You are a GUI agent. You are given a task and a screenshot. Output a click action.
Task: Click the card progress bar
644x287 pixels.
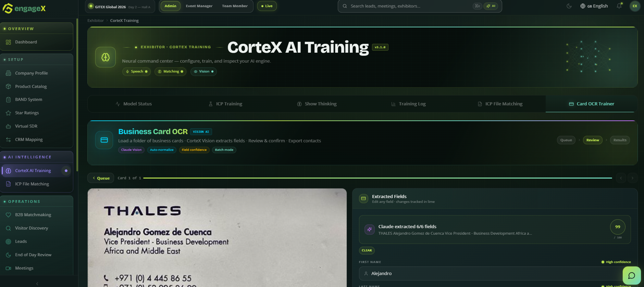point(377,178)
